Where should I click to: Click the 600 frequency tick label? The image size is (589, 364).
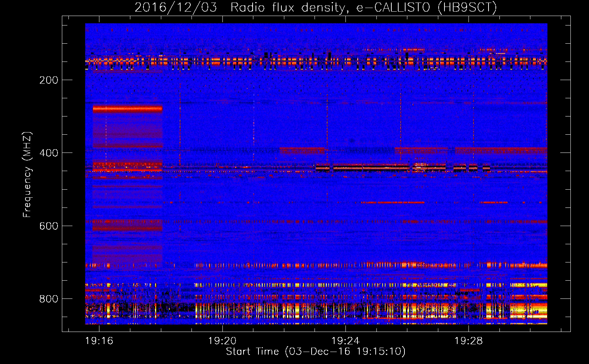click(49, 226)
